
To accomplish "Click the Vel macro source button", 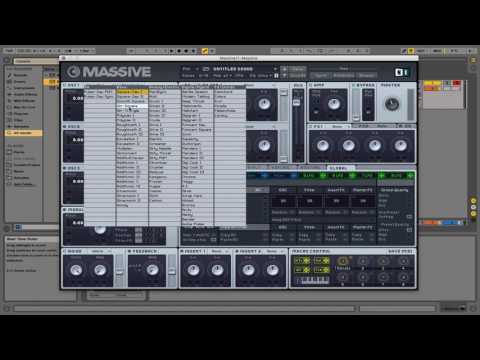I will tap(322, 261).
